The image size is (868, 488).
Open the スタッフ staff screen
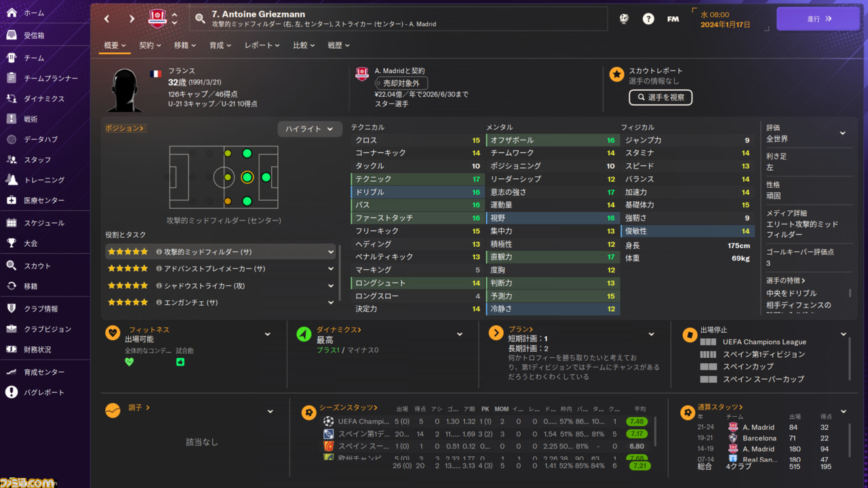tap(45, 159)
